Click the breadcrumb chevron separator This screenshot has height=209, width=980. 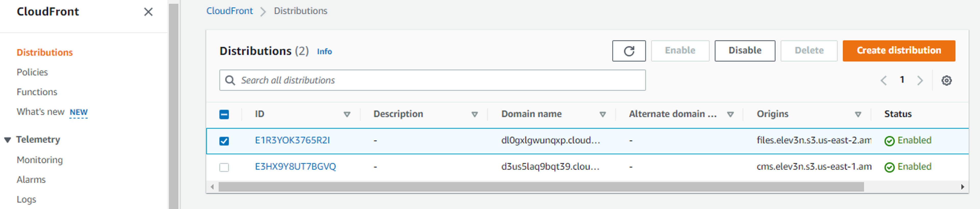(263, 12)
